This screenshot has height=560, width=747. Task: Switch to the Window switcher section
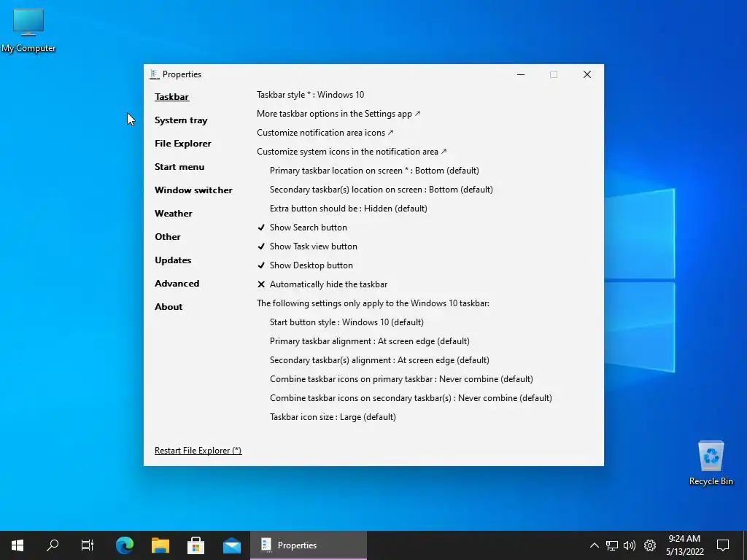pyautogui.click(x=193, y=190)
